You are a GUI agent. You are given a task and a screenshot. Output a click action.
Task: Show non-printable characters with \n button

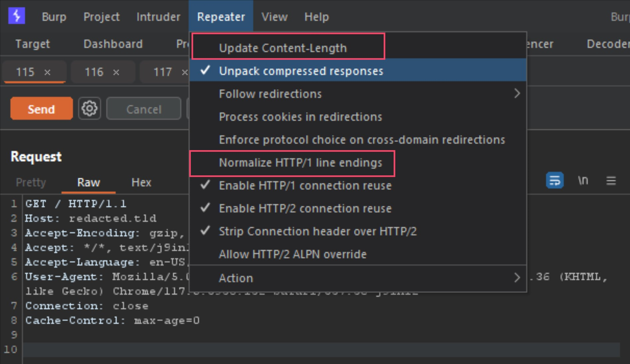(x=583, y=180)
